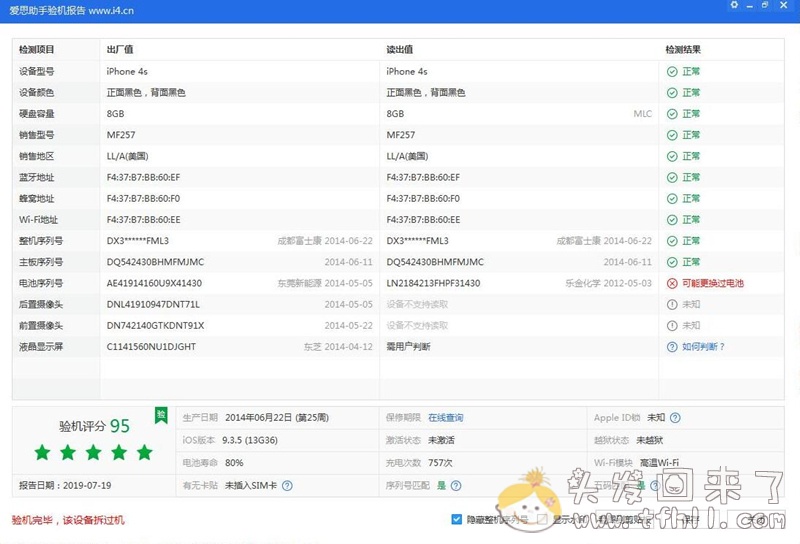Select factory Wi-Fi address F4:37:B7:BB:60:EE
This screenshot has width=800, height=544.
click(143, 219)
